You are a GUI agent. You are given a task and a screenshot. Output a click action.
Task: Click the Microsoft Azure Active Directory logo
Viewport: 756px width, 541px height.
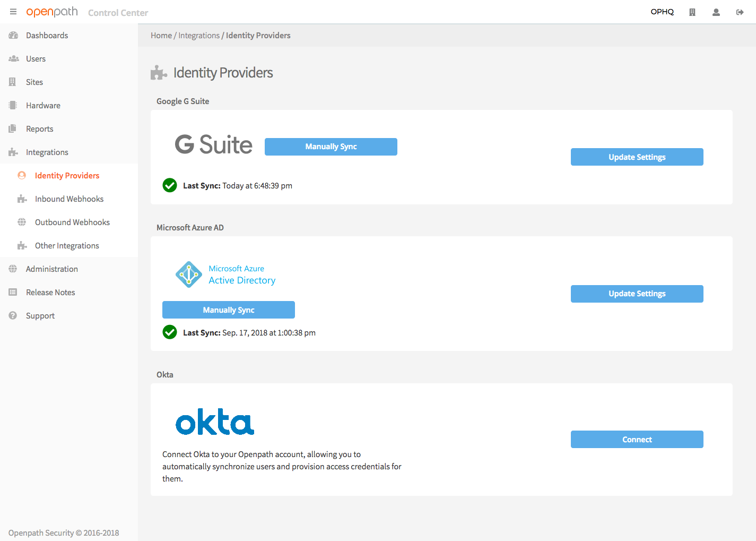tap(225, 274)
